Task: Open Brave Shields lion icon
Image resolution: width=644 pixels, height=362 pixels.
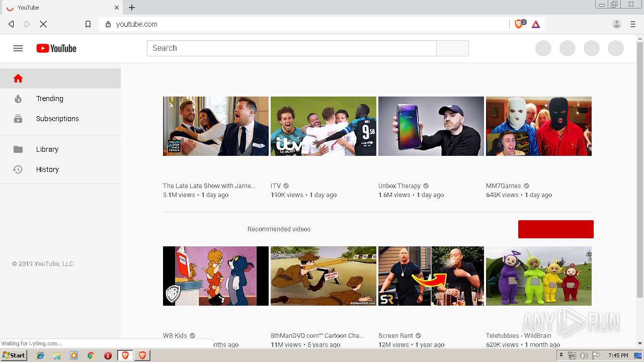Action: click(519, 24)
